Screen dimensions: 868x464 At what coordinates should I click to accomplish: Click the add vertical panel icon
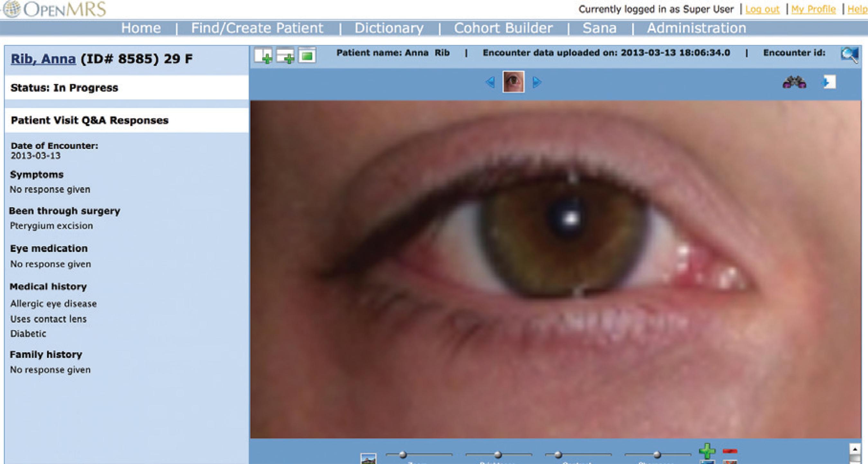point(263,56)
